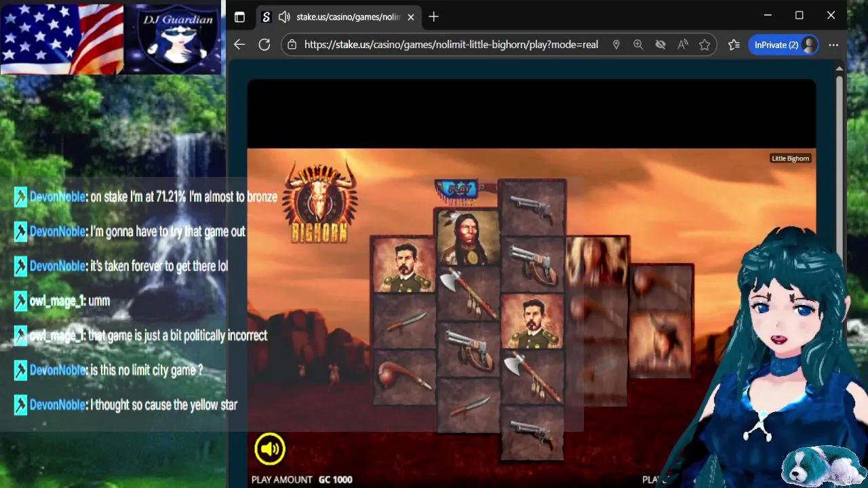Open the tracking prevention eye icon

pos(660,45)
